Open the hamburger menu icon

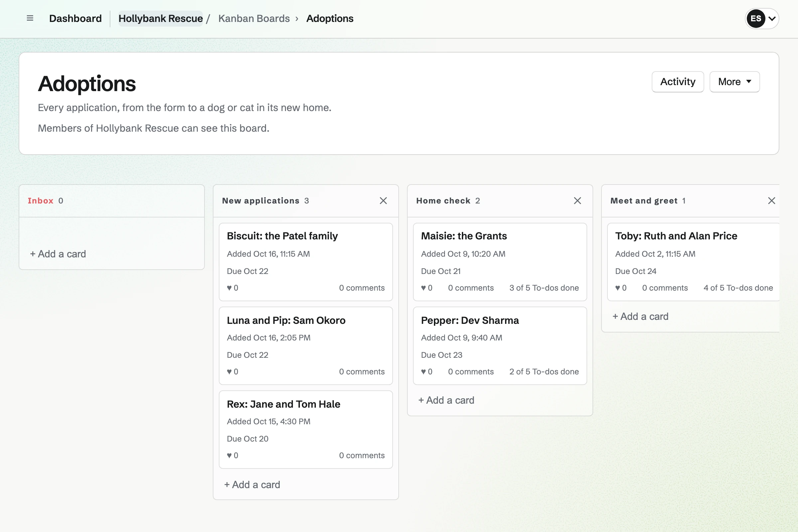point(30,18)
